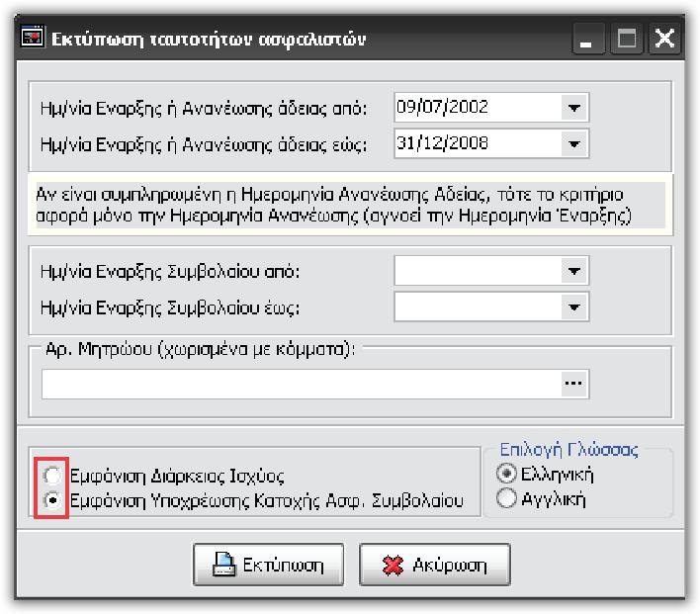Click the empty Συμβολαίου εώς date field

point(478,307)
